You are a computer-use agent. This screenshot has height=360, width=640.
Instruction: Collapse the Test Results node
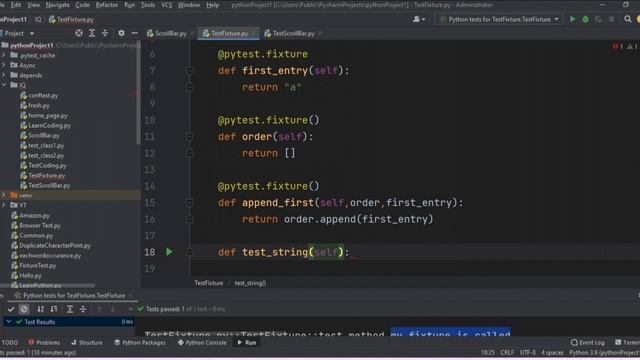(x=9, y=322)
